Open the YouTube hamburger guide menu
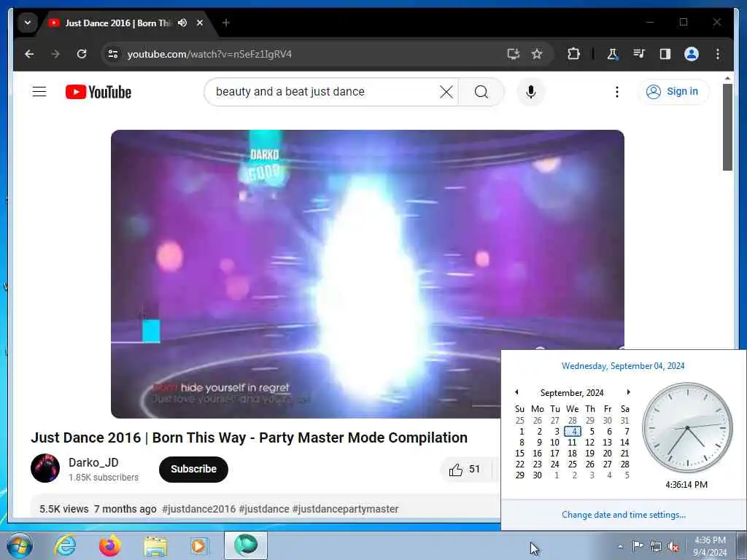Screen dimensions: 747x560 39,91
